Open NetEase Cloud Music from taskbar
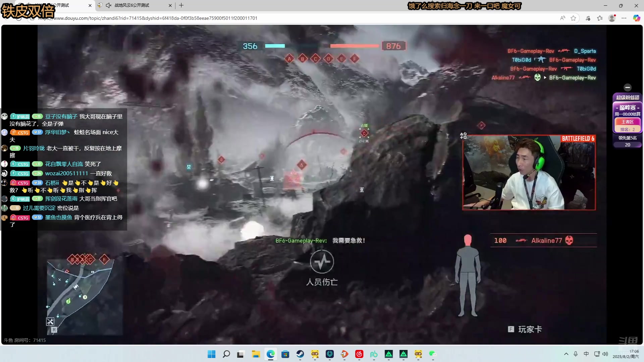The width and height of the screenshot is (644, 362). pyautogui.click(x=359, y=354)
